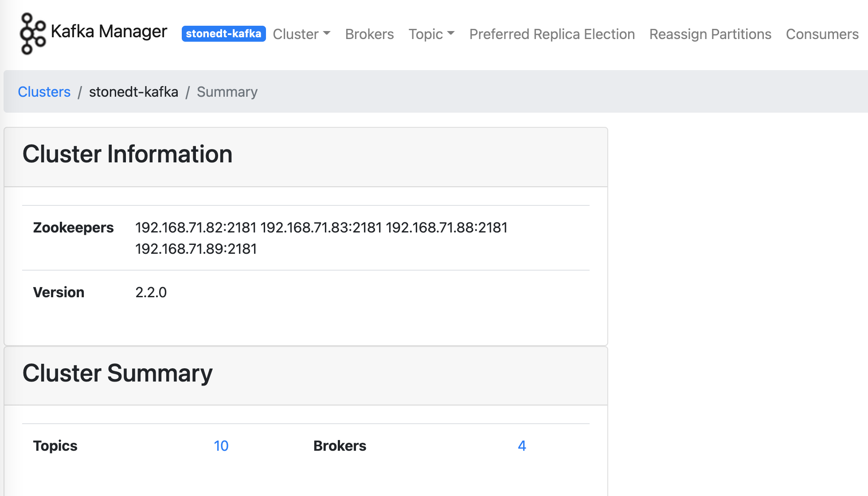The image size is (868, 496).
Task: Expand the Topic dropdown menu
Action: click(x=431, y=34)
